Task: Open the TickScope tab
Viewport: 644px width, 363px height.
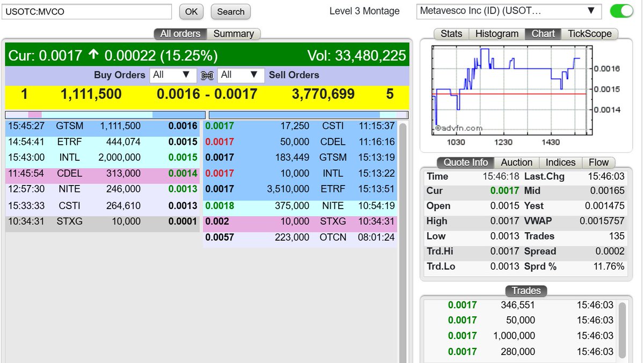Action: tap(589, 33)
